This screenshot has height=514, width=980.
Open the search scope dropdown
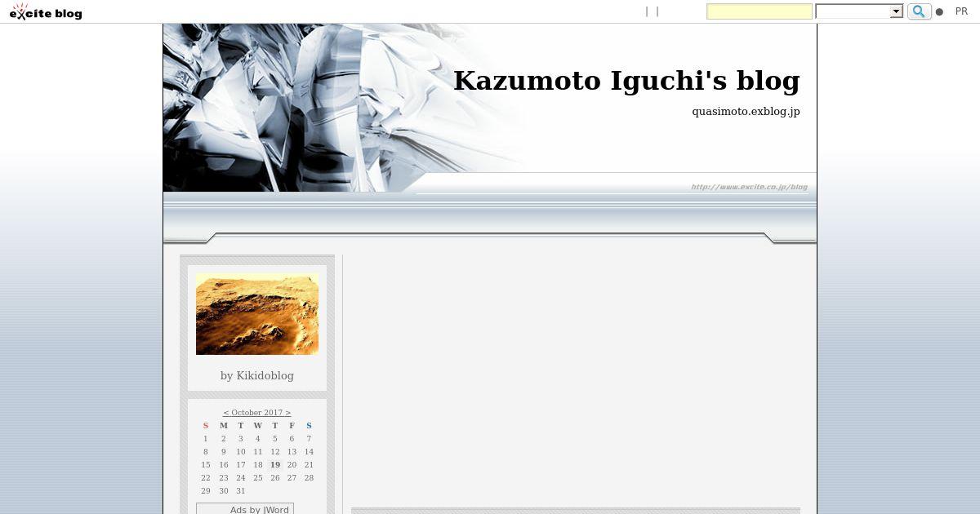click(859, 11)
